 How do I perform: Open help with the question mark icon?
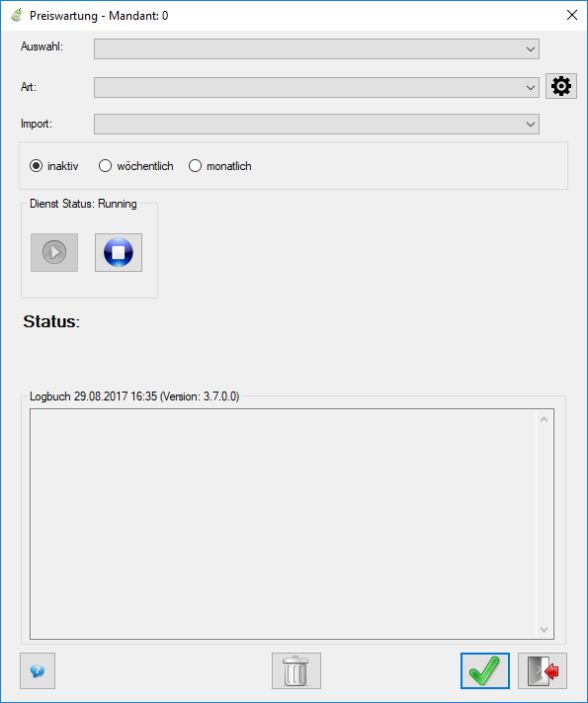pos(38,670)
